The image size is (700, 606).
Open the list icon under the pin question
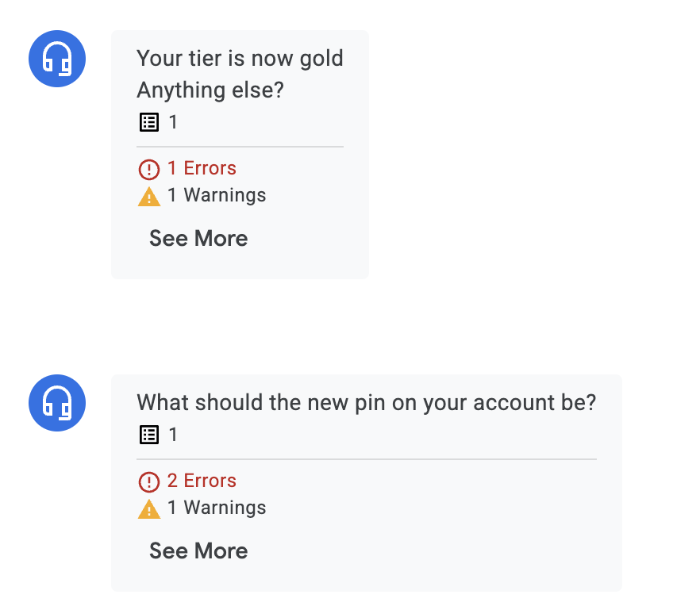149,435
